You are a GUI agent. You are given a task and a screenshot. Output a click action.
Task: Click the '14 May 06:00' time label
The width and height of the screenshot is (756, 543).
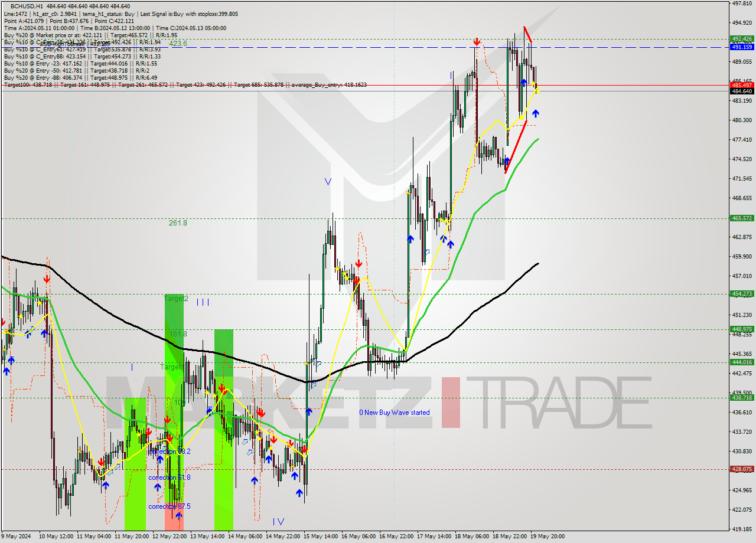click(x=245, y=537)
